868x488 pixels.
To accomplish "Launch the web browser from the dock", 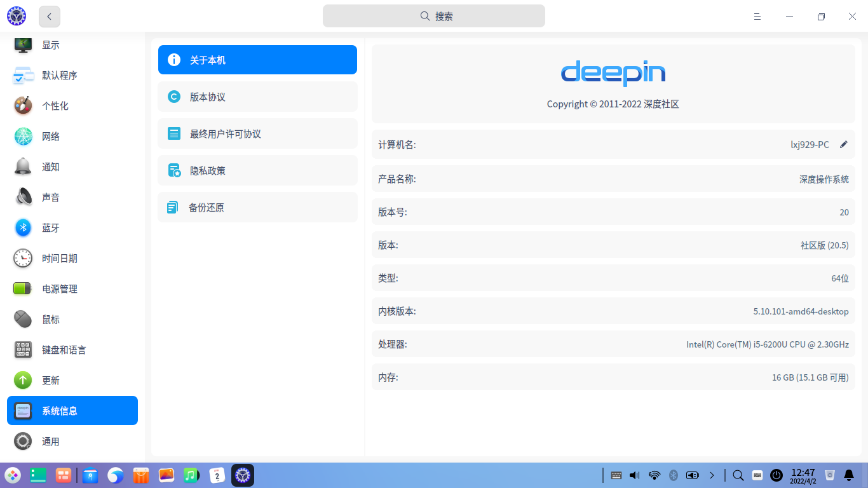I will tap(115, 475).
